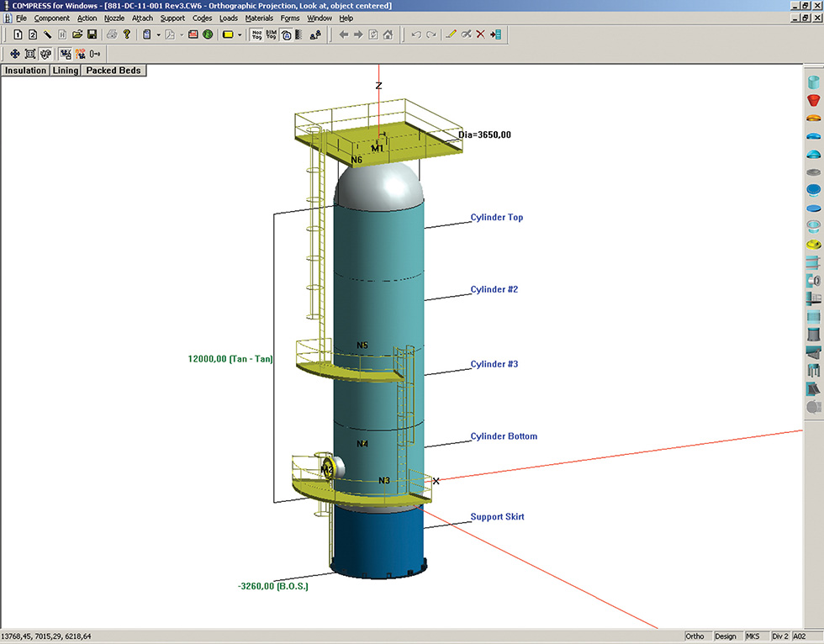Click the forward arrow navigation icon
Image resolution: width=824 pixels, height=644 pixels.
pos(358,34)
